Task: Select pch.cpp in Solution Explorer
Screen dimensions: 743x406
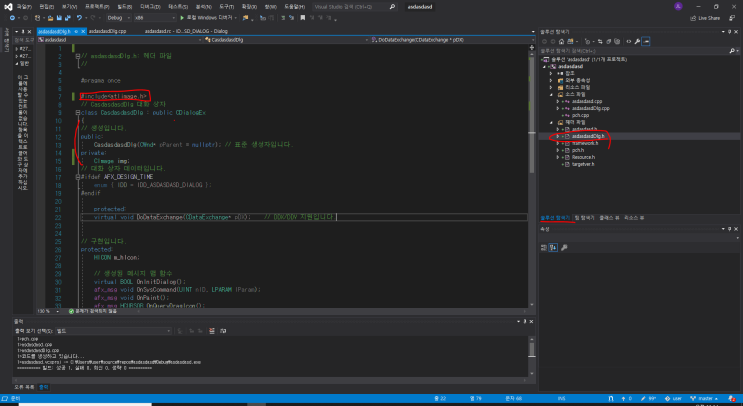Action: (580, 115)
